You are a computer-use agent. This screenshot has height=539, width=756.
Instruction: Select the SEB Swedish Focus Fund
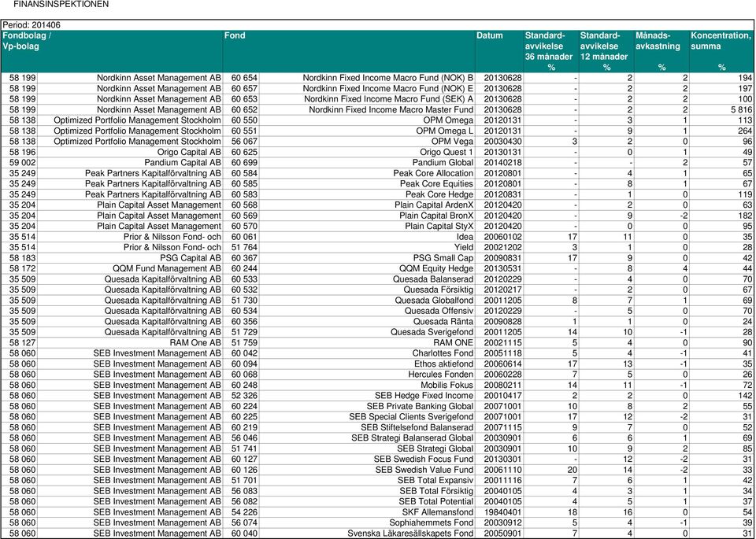pos(424,460)
